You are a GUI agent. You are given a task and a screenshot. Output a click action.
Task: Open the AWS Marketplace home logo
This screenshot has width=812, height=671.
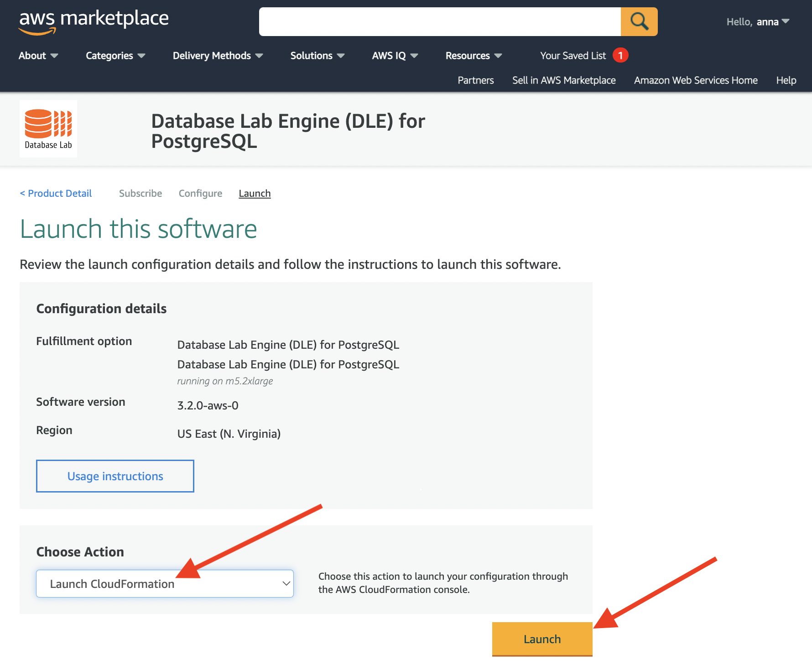click(94, 22)
